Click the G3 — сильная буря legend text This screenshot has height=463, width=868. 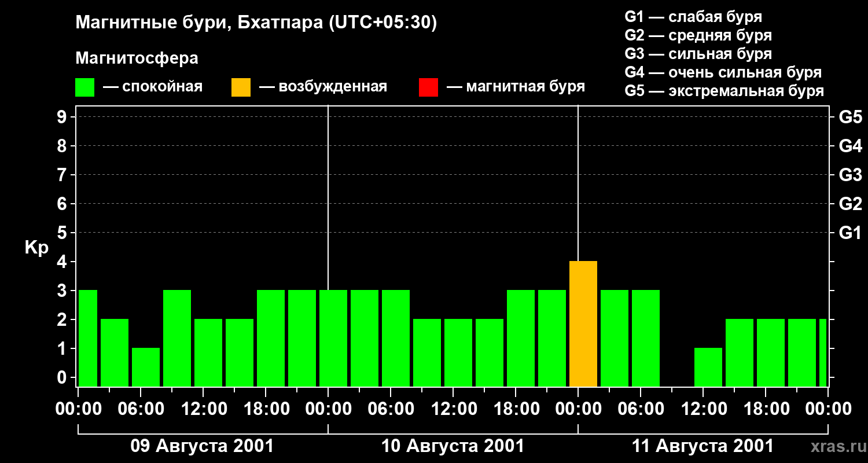(x=698, y=54)
